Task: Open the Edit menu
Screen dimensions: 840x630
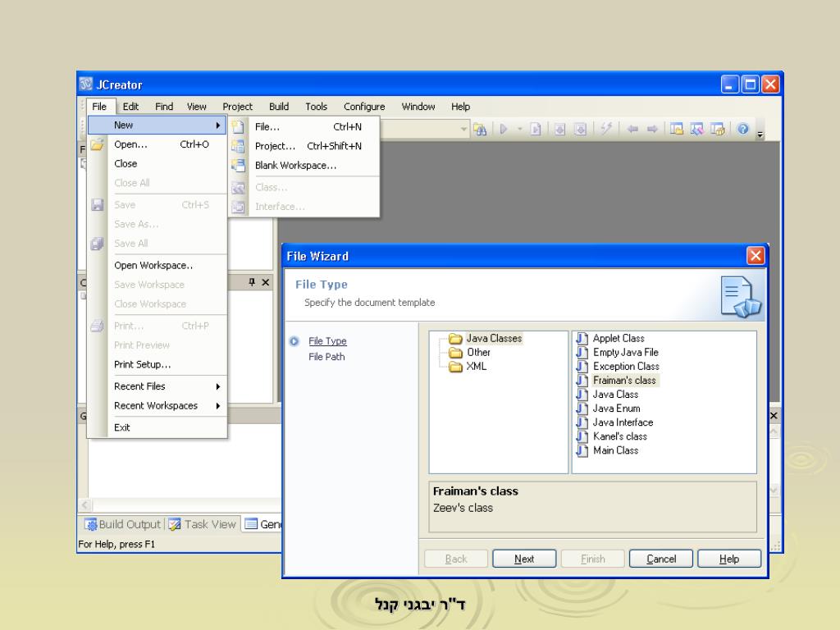Action: click(130, 107)
